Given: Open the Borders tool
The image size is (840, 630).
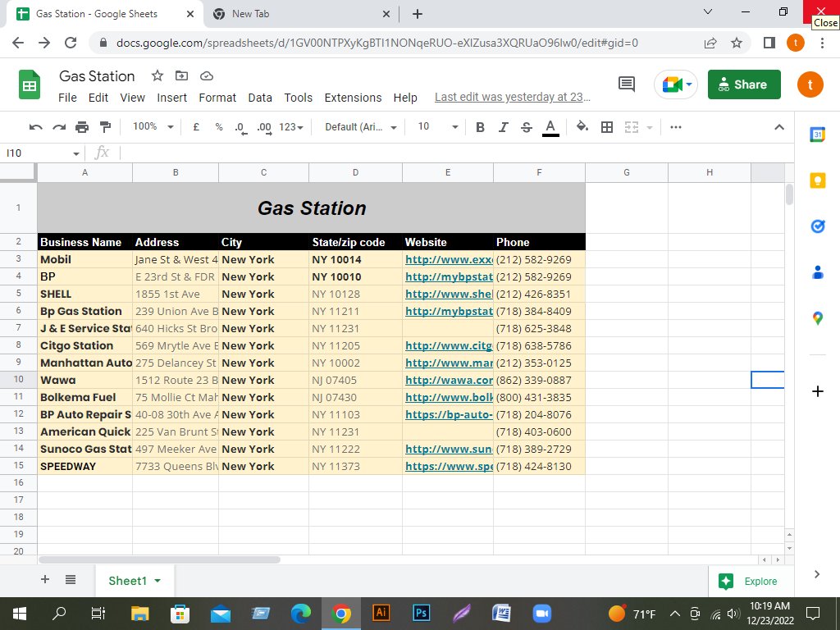Looking at the screenshot, I should (x=606, y=127).
